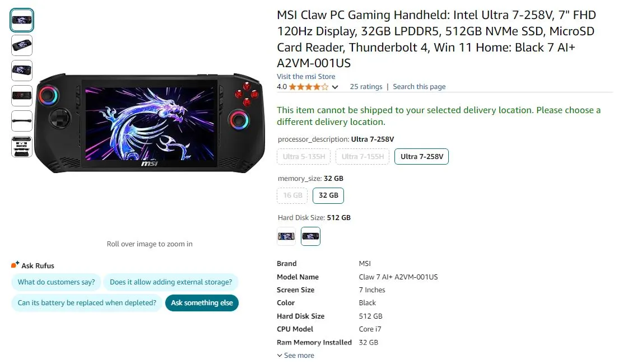Ask Rufus what customers say
Image resolution: width=623 pixels, height=364 pixels.
(x=56, y=283)
